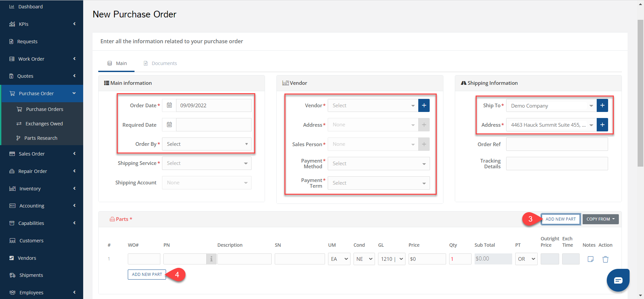Click the Purchase Order cart icon in sidebar
644x299 pixels.
point(12,94)
